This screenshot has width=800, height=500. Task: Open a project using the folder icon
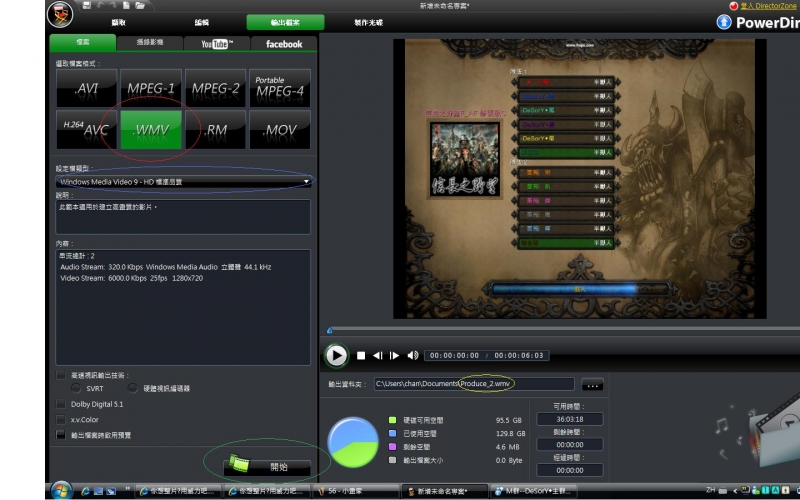click(x=140, y=5)
